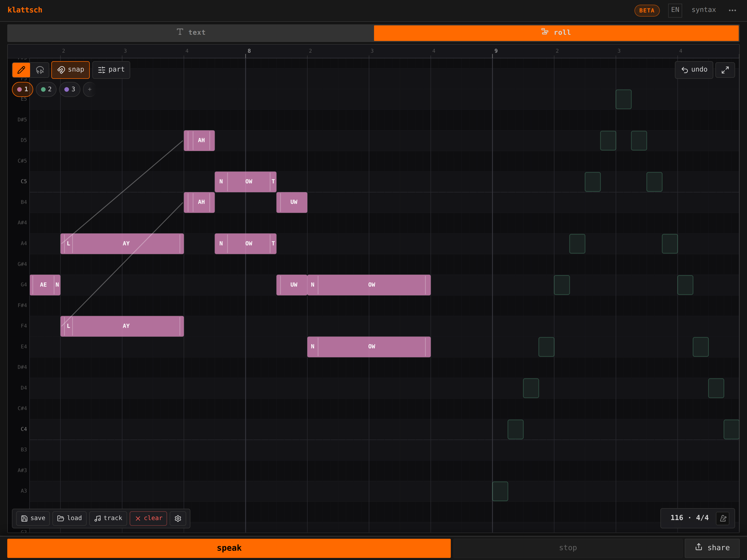Click the G#4 piano key label
747x560 pixels.
[22, 264]
